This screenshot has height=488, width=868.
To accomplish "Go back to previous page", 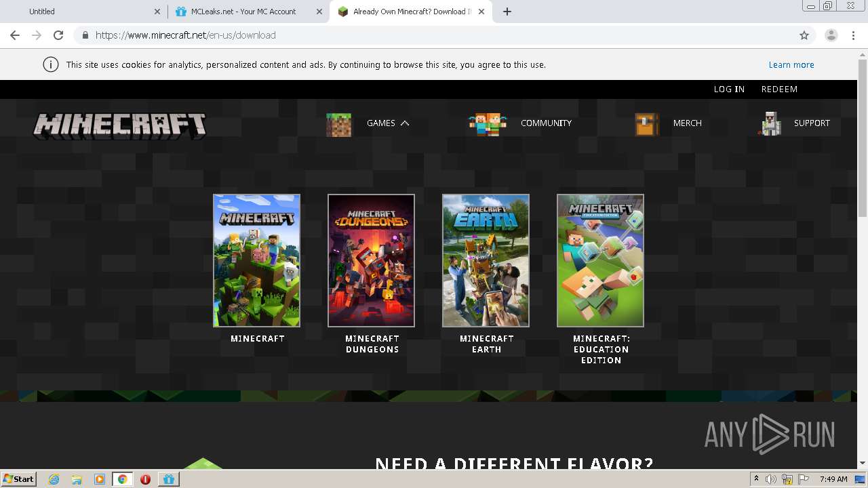I will pos(15,35).
